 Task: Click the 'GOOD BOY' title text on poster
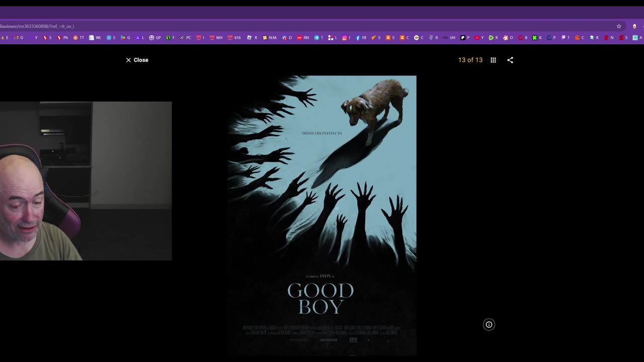[x=320, y=299]
